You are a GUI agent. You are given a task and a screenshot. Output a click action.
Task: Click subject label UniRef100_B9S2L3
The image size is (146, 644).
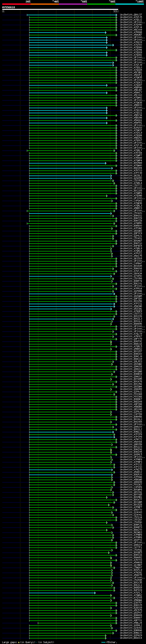[x=131, y=319]
